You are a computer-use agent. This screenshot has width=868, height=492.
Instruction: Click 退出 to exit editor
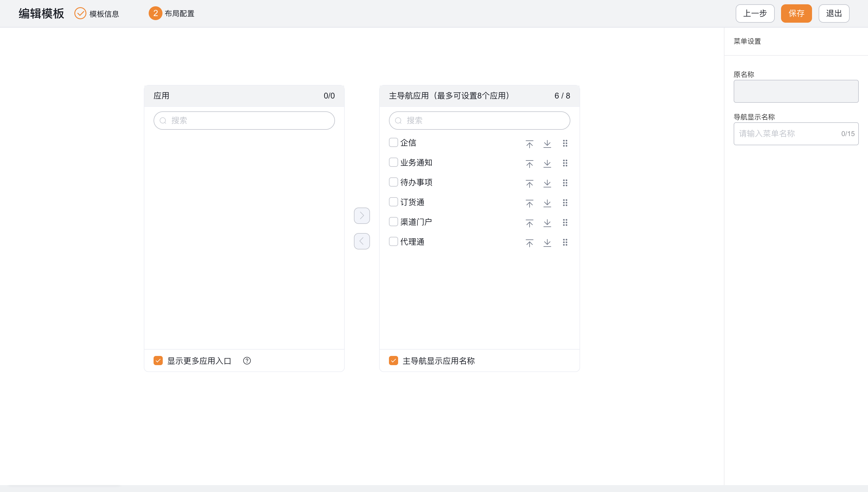(x=834, y=13)
